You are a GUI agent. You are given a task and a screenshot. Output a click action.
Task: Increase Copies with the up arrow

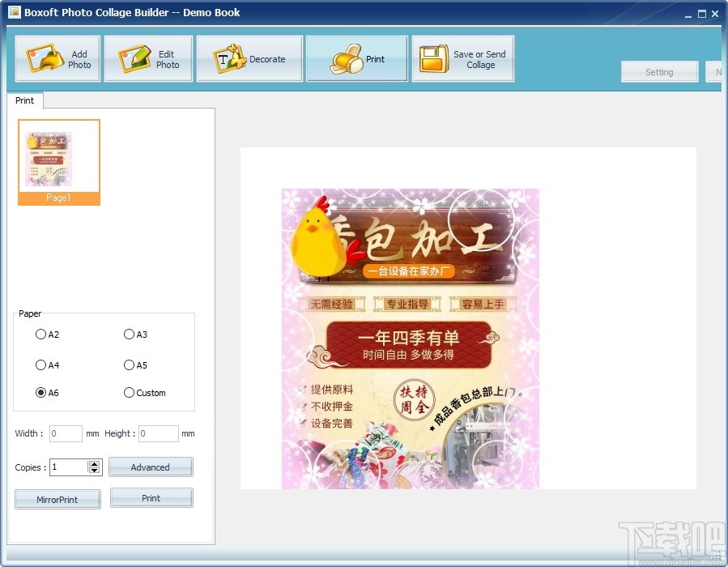coord(96,463)
